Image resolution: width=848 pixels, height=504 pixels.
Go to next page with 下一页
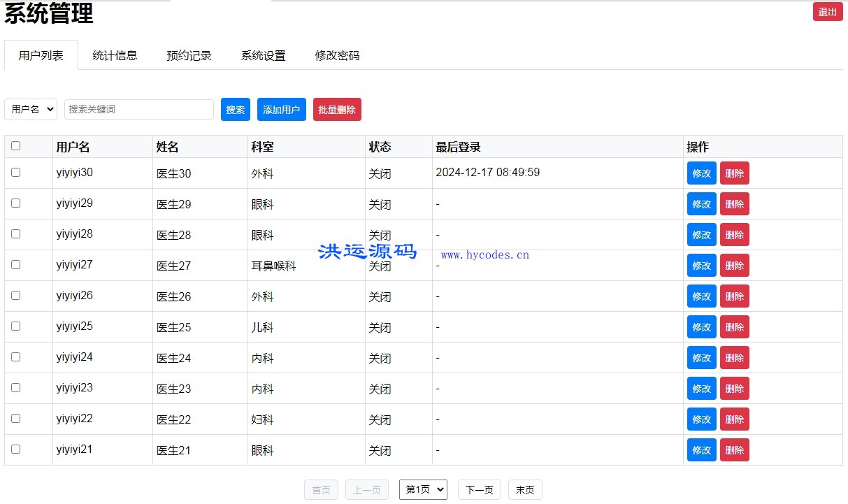coord(479,490)
